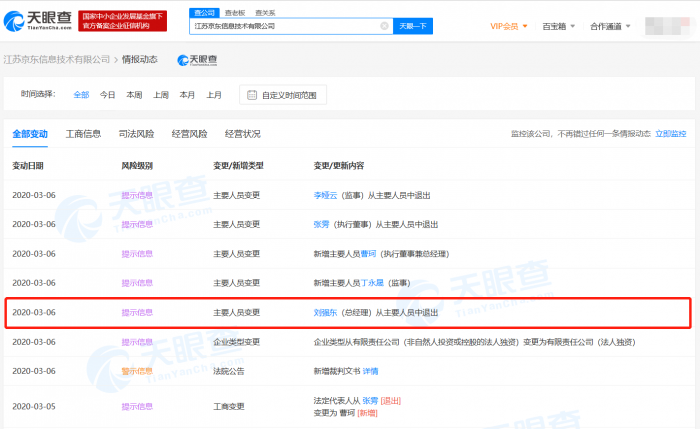Select the 查老板 search mode
The height and width of the screenshot is (429, 700).
[233, 13]
